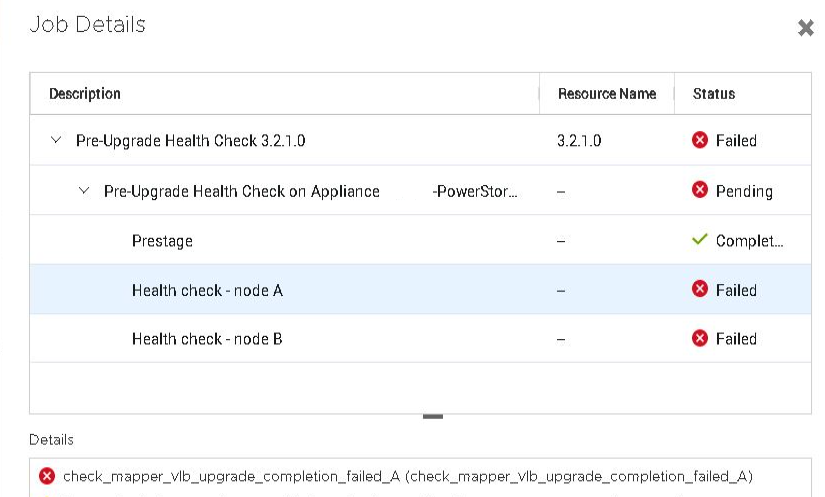Screen dimensions: 825x497
Task: Click the Job Details title
Action: pos(88,25)
